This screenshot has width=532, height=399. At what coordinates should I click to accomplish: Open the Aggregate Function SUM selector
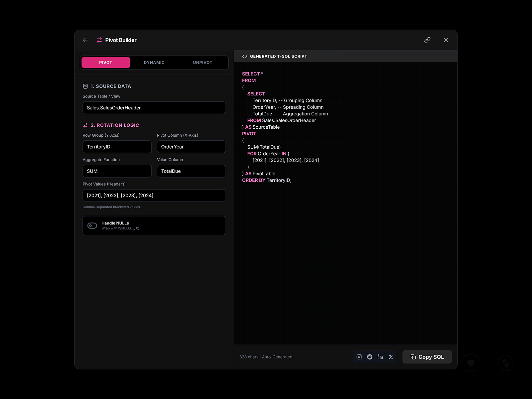tap(117, 171)
